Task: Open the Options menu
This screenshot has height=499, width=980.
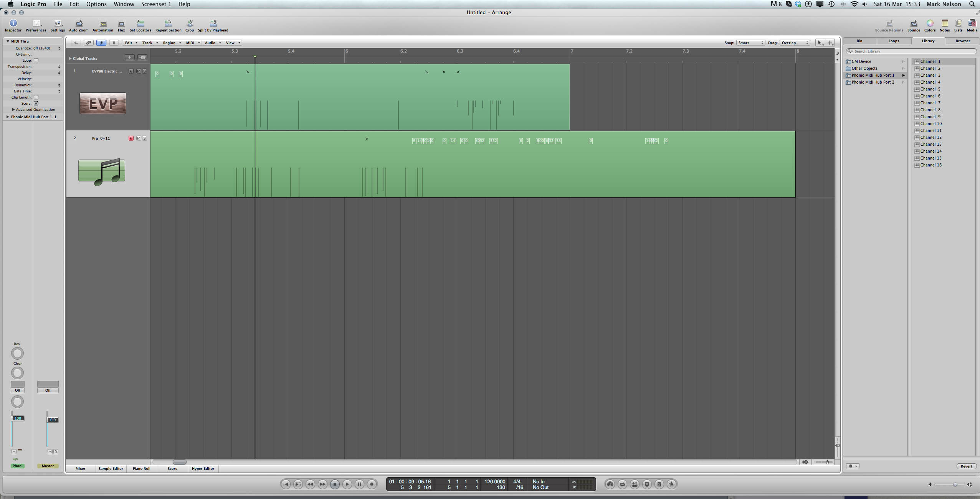Action: [x=96, y=4]
